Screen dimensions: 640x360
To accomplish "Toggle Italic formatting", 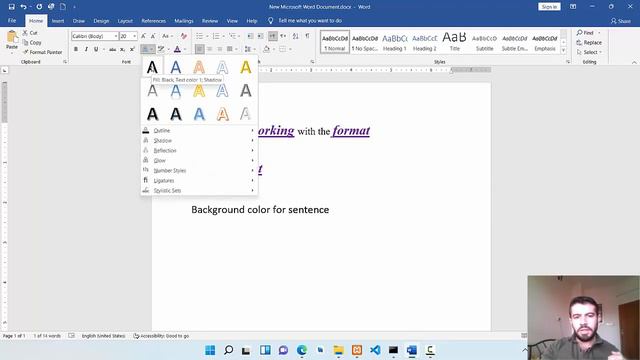I will 86,49.
